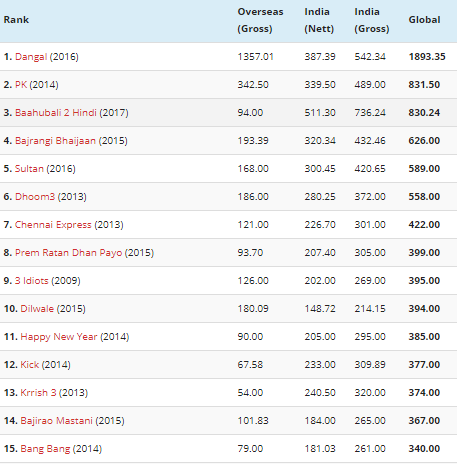Viewport: 457px width, 464px height.
Task: Open the PK movie link
Action: click(21, 85)
